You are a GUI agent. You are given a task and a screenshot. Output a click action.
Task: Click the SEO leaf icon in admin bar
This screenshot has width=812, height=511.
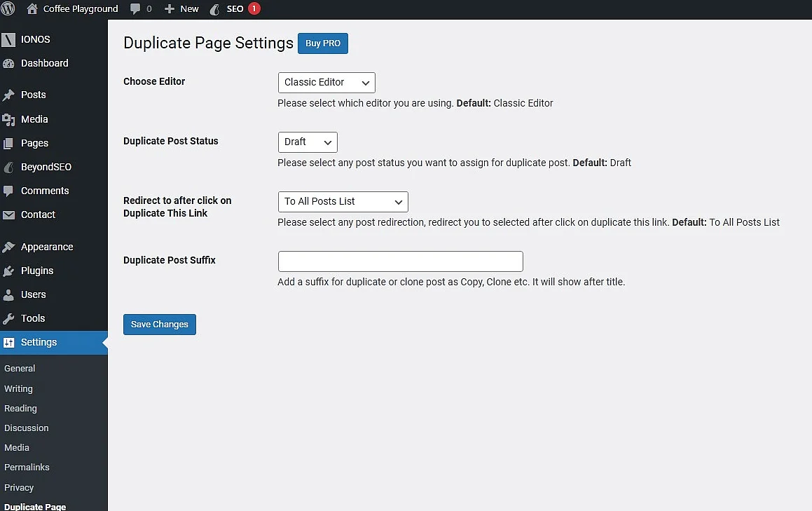pyautogui.click(x=214, y=9)
